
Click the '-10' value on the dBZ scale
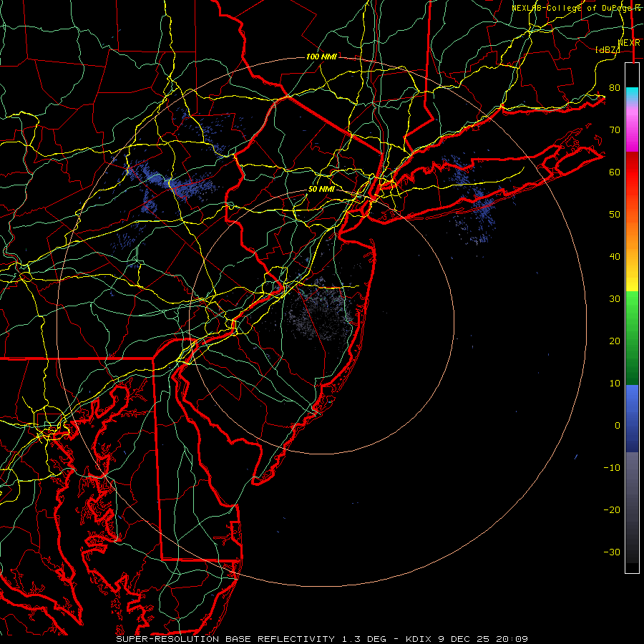(x=612, y=467)
